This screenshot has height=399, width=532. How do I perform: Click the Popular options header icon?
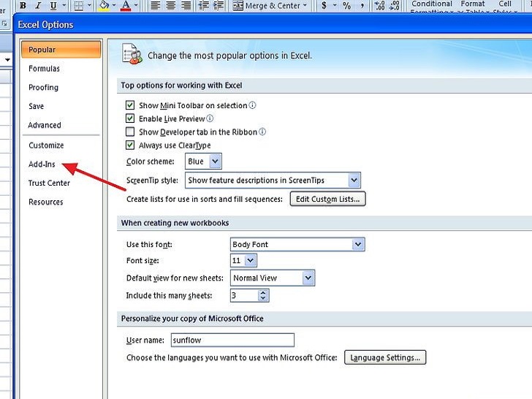(x=132, y=54)
